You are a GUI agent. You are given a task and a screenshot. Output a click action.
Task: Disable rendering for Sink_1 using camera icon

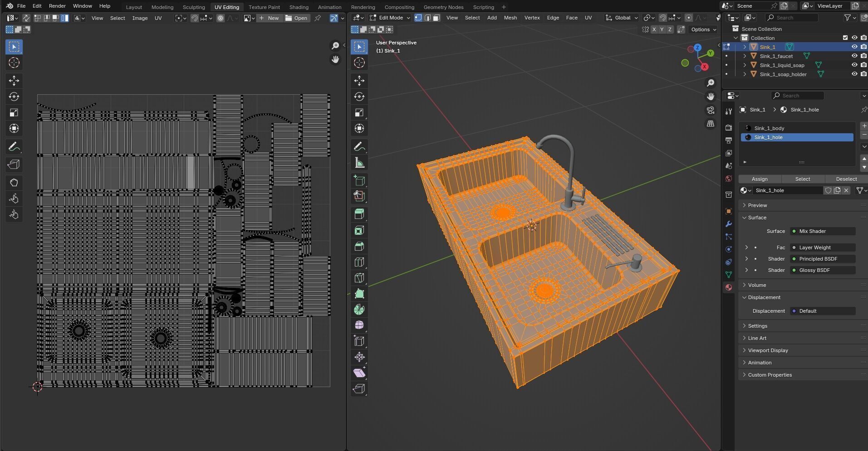[863, 47]
